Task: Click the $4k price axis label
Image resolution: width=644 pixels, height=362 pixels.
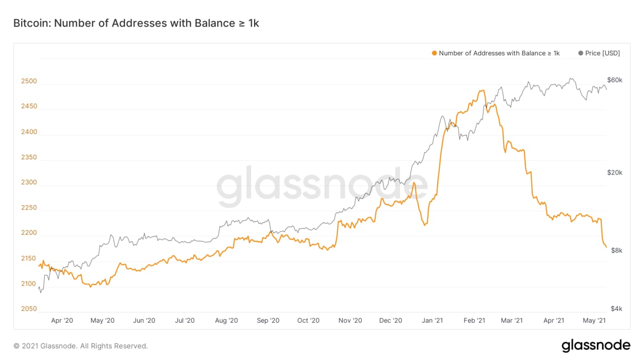Action: (616, 308)
